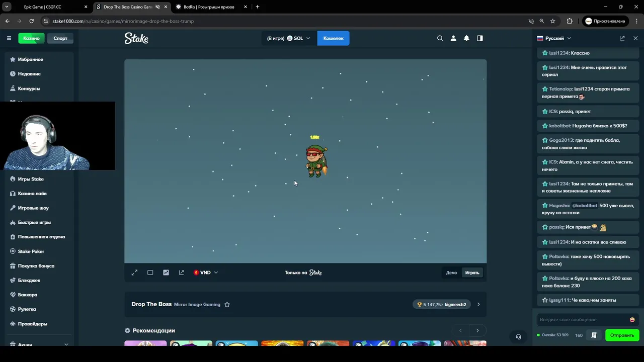The image size is (644, 362).
Task: Open the hamburger menu in Stake header
Action: 9,38
